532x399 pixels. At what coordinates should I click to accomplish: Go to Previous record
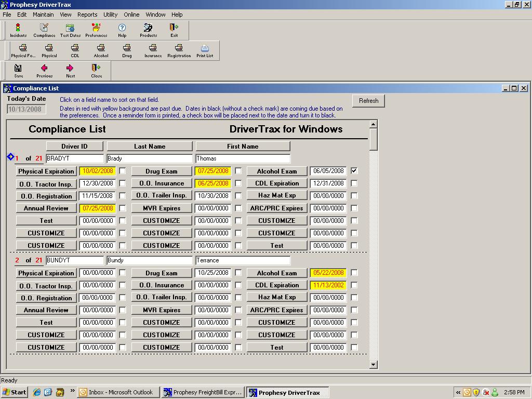point(45,71)
